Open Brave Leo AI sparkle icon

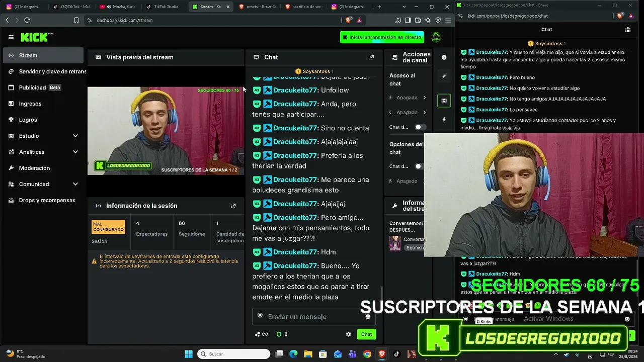[x=428, y=20]
